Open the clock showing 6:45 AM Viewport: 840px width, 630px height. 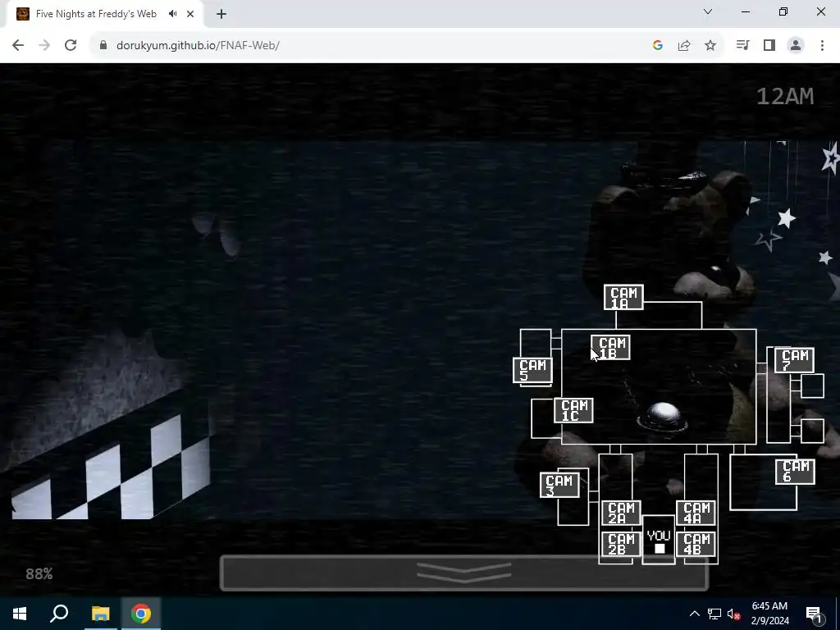tap(769, 614)
